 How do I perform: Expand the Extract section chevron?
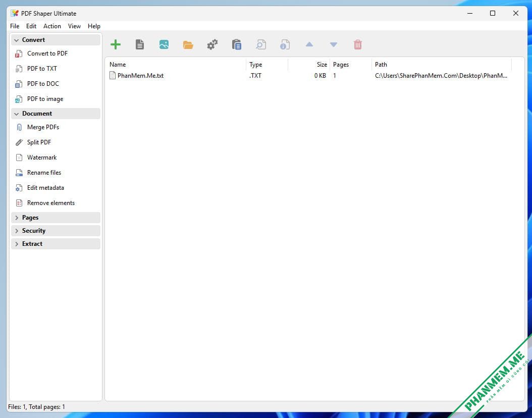[x=16, y=244]
